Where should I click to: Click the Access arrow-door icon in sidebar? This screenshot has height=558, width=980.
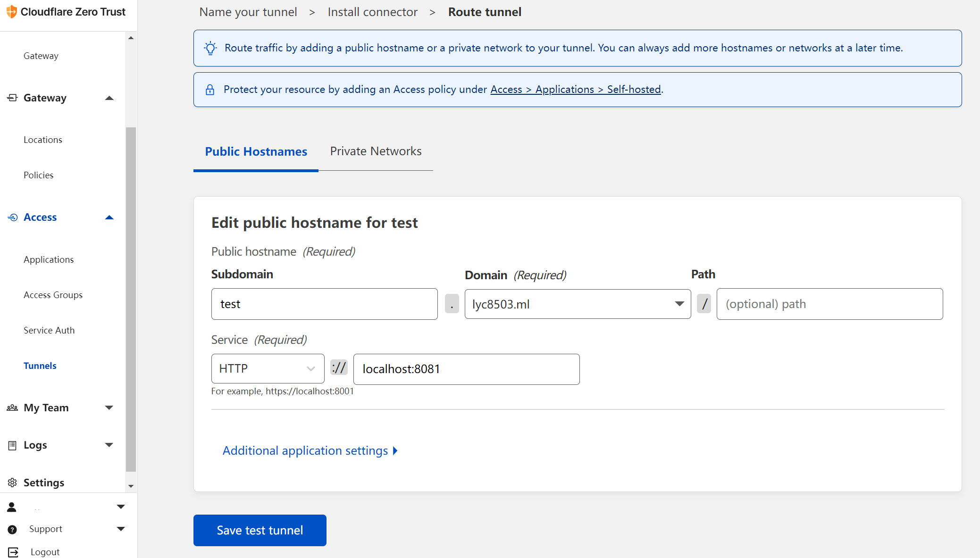(x=12, y=217)
